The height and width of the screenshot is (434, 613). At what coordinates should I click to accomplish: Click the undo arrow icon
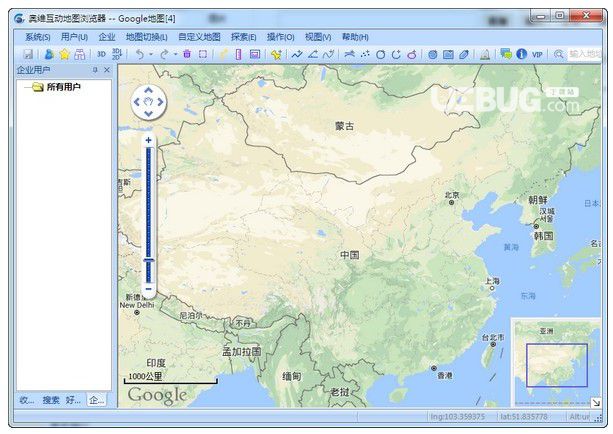coord(140,54)
